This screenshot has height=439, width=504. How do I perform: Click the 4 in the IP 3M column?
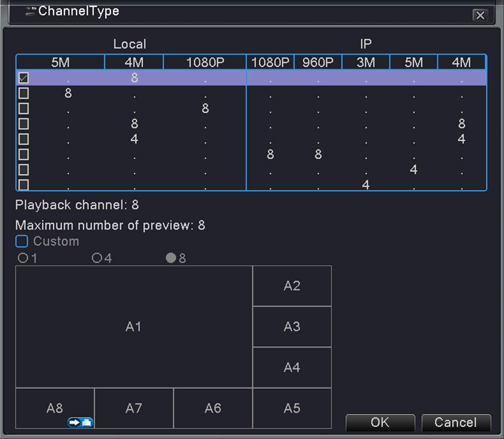click(366, 185)
